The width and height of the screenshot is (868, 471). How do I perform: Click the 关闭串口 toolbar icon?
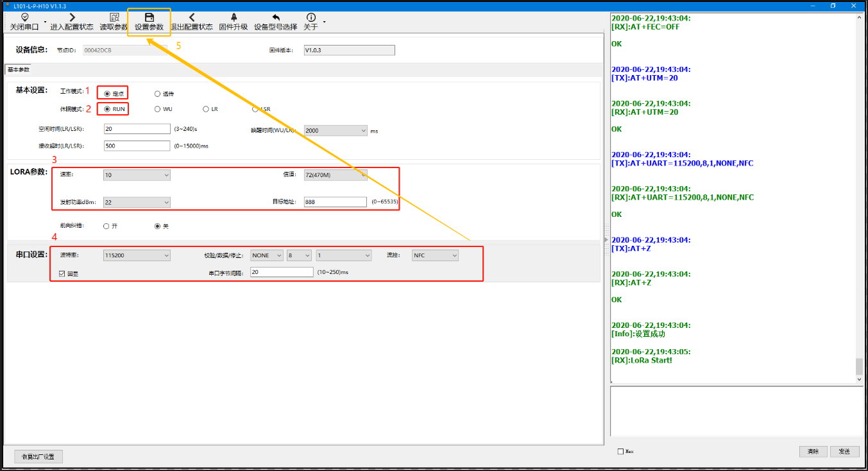(x=24, y=17)
